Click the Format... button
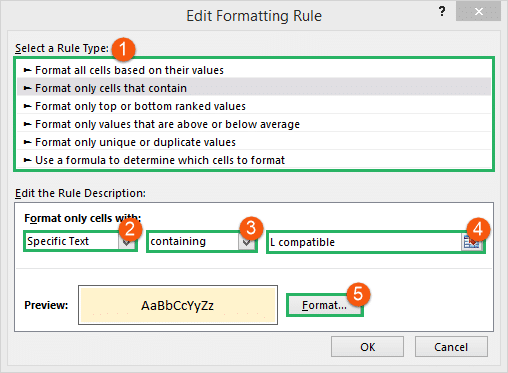This screenshot has width=508, height=373. [x=325, y=305]
